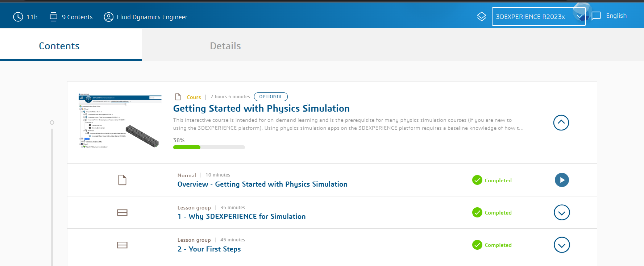The height and width of the screenshot is (266, 644).
Task: Click the layers version icon
Action: [481, 17]
